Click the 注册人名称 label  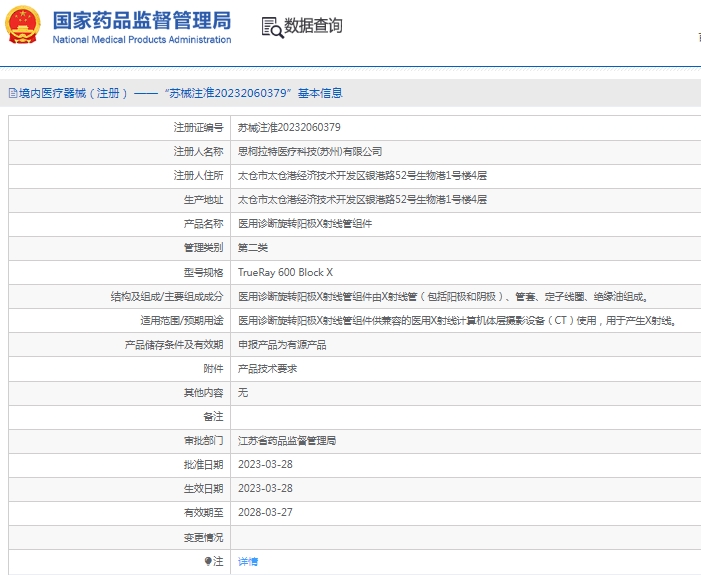198,152
